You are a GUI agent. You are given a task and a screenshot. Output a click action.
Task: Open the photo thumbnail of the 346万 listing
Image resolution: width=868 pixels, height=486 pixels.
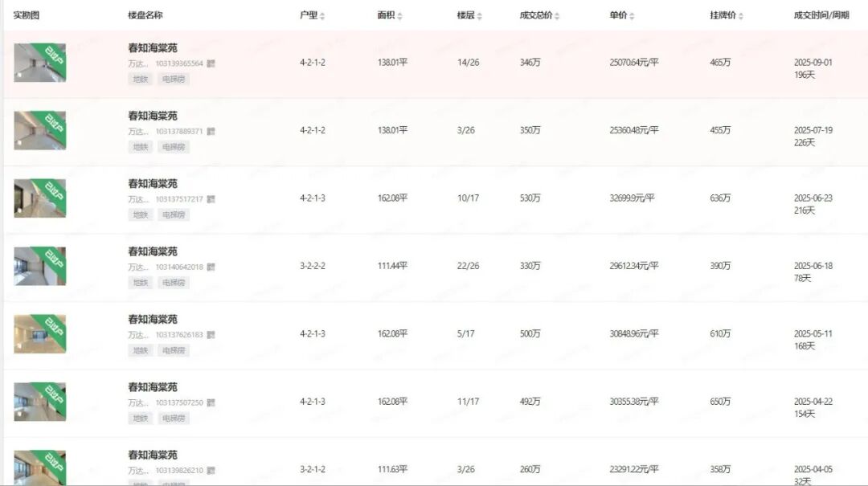[x=40, y=63]
